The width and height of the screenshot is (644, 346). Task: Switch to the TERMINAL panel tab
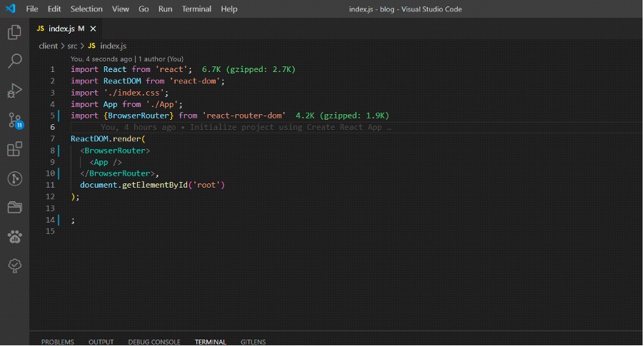211,342
